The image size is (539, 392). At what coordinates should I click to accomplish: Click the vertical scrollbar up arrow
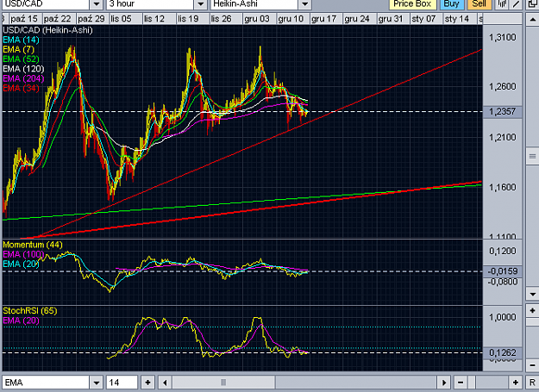(532, 19)
